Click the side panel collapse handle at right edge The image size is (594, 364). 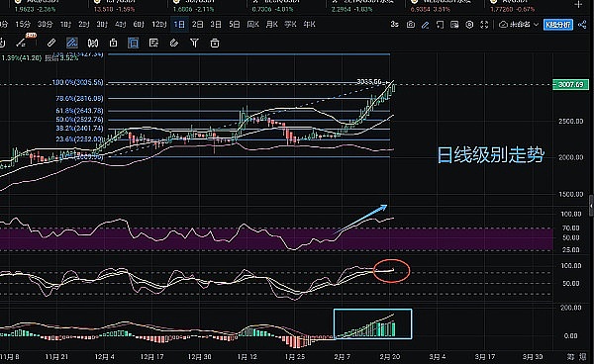591,205
